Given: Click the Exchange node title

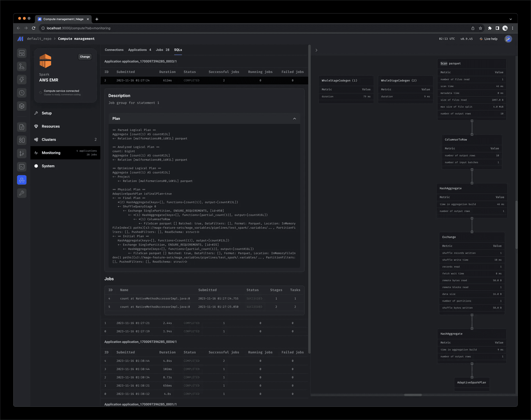Looking at the screenshot, I should tap(449, 237).
